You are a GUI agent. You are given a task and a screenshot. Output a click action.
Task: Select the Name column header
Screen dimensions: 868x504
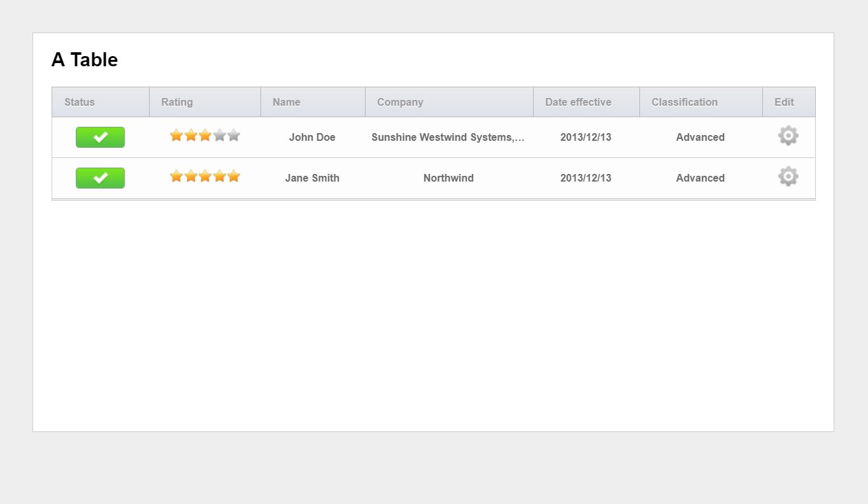(286, 102)
